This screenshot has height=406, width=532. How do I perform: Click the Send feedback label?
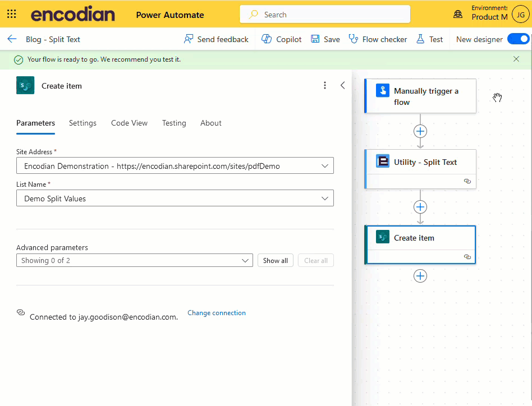[x=223, y=39]
